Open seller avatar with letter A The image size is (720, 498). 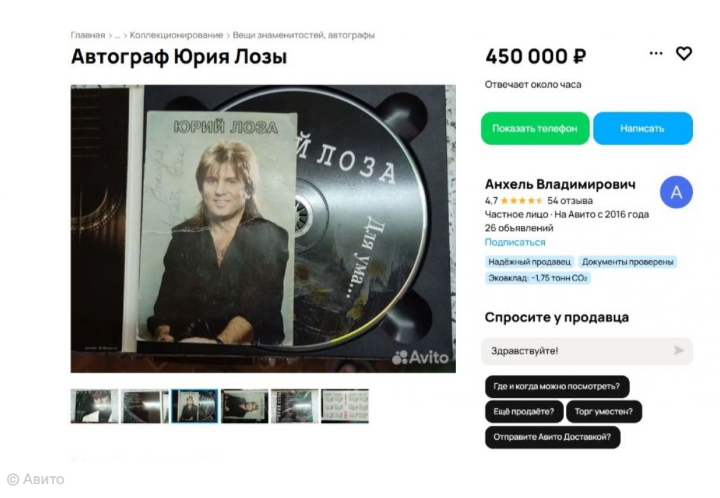pyautogui.click(x=676, y=192)
